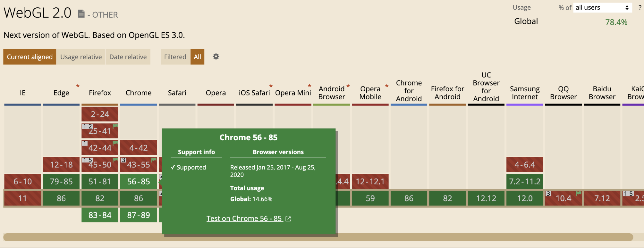Click the Edge column red asterisk
The width and height of the screenshot is (644, 248).
(78, 86)
